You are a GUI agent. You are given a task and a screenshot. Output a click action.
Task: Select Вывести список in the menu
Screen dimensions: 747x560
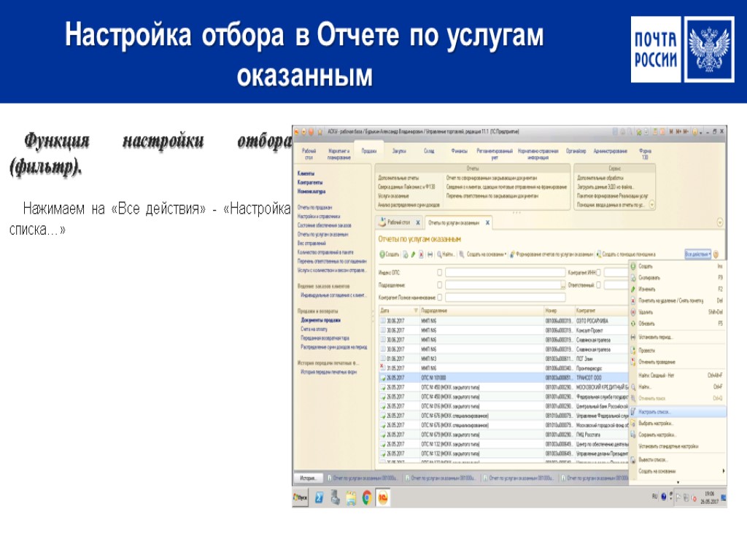pyautogui.click(x=678, y=460)
